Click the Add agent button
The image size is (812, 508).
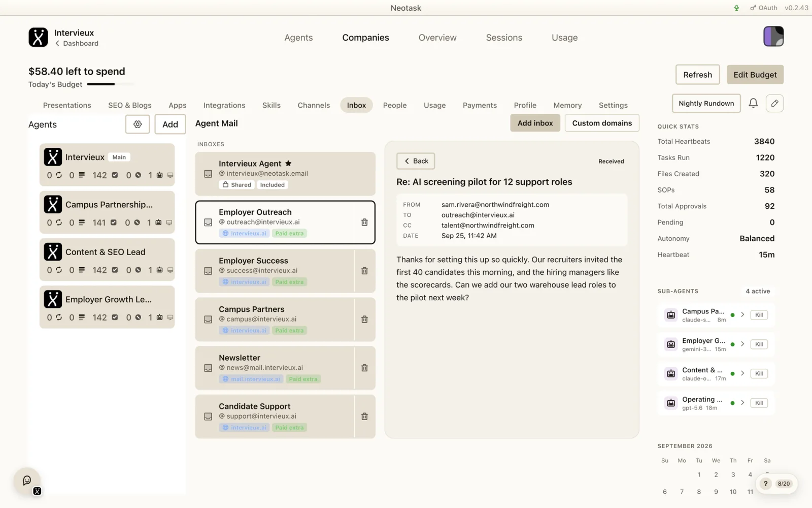(170, 124)
